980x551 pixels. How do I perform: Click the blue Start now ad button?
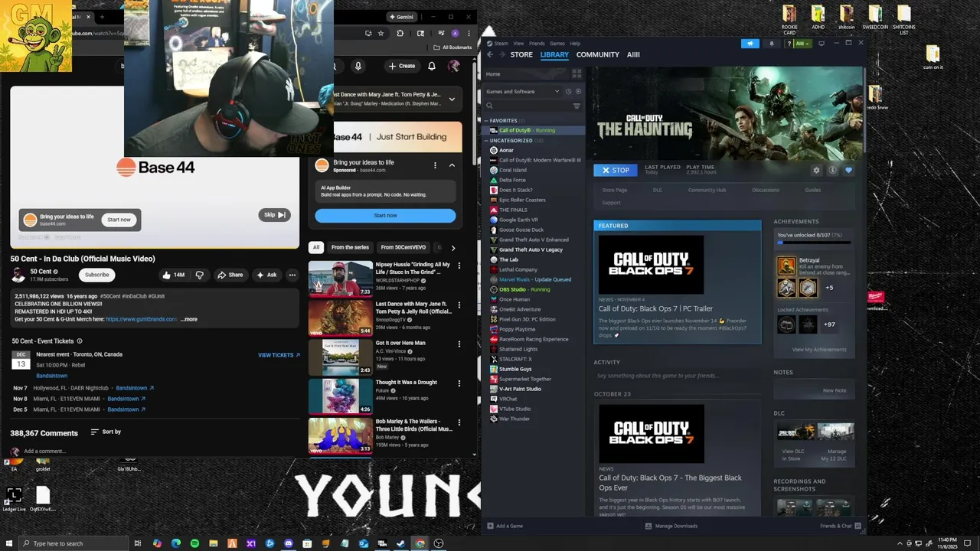tap(385, 216)
